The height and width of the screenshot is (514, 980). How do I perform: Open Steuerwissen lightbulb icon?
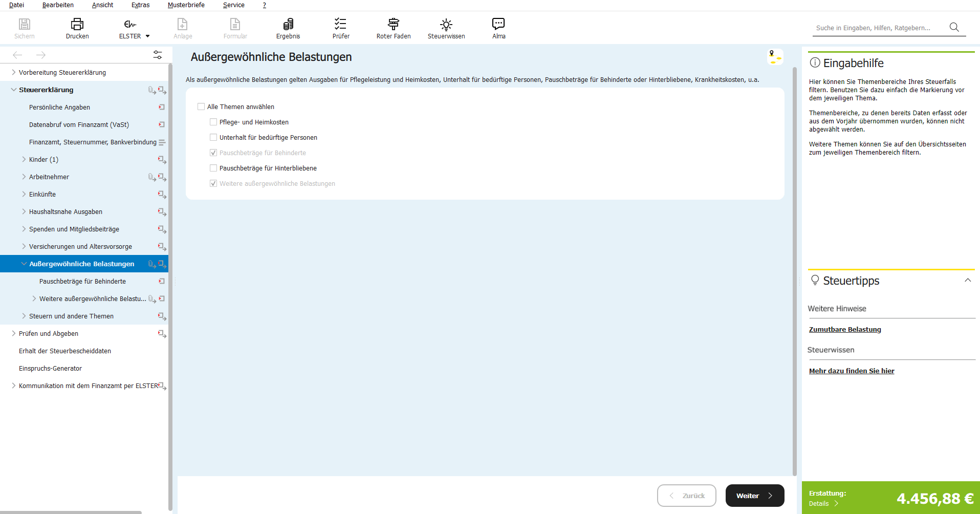446,24
